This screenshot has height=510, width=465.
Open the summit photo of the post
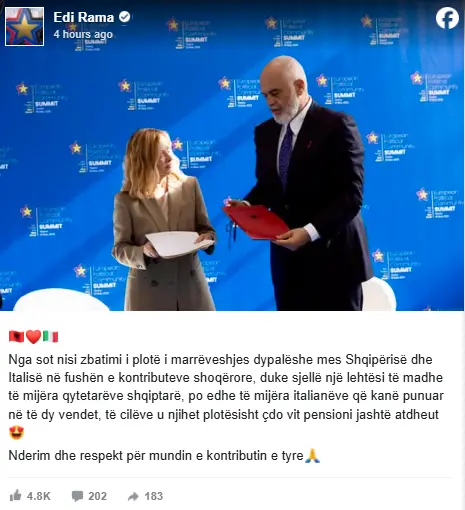pos(232,155)
